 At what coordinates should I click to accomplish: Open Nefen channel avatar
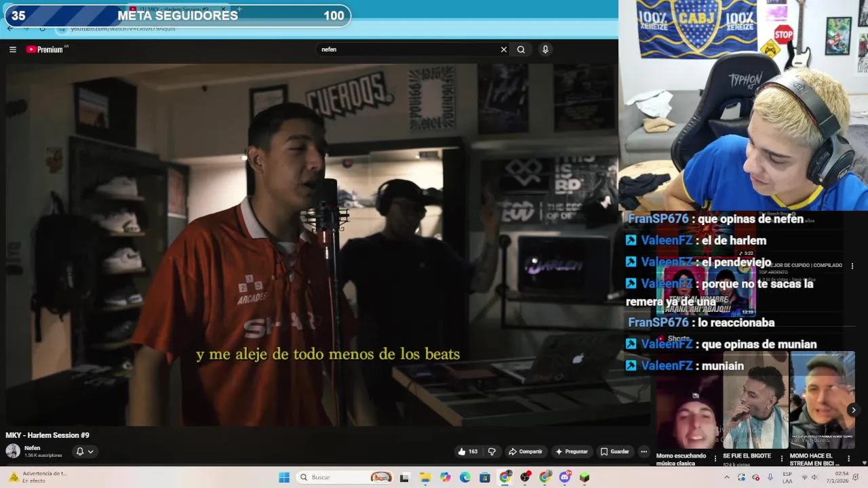pos(13,451)
